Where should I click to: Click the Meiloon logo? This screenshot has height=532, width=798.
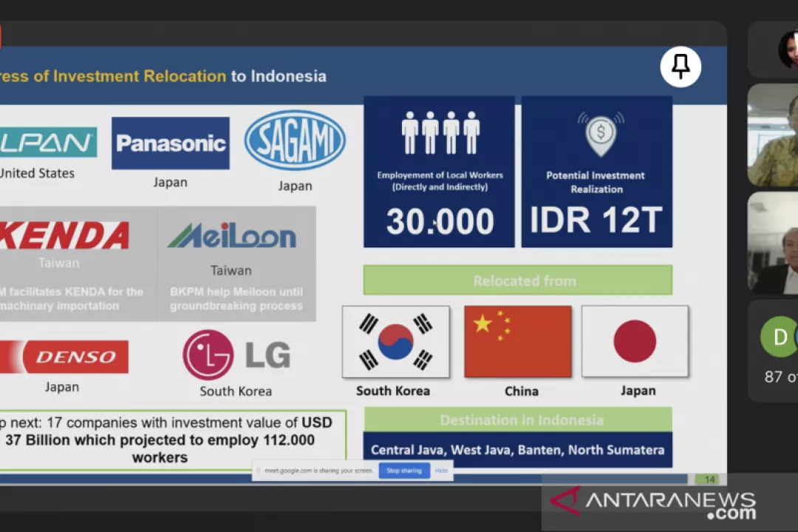(231, 236)
